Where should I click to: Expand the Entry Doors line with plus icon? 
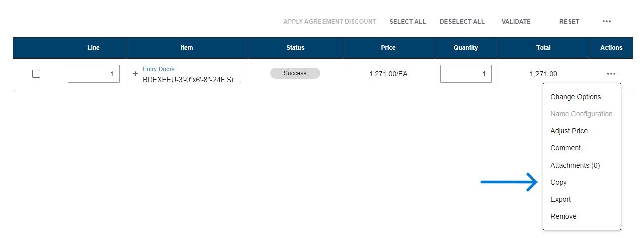[x=135, y=74]
